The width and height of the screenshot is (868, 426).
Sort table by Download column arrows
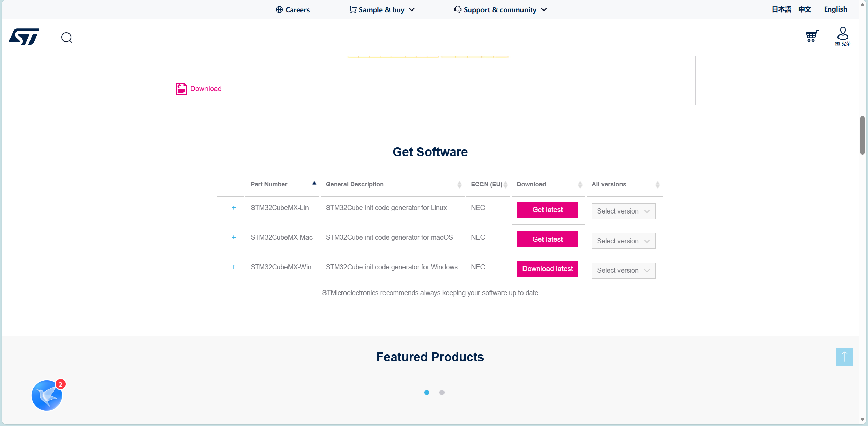pos(580,185)
